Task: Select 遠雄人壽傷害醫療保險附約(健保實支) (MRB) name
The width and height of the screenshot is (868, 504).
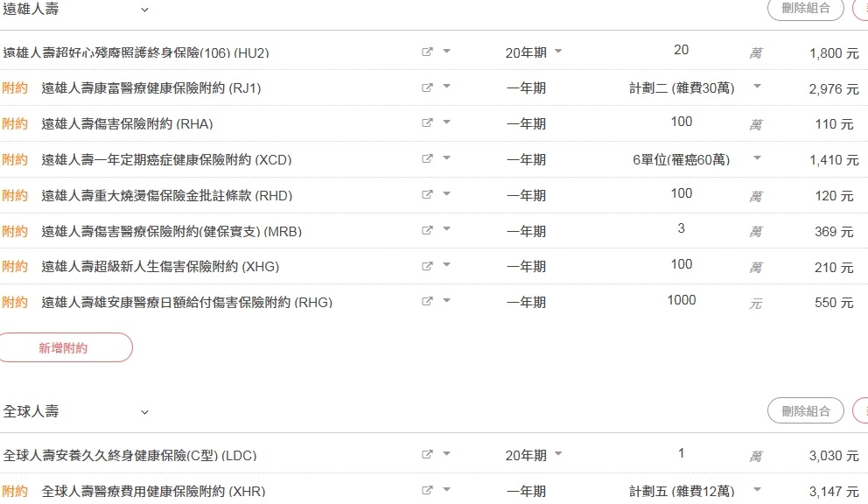Action: tap(171, 231)
